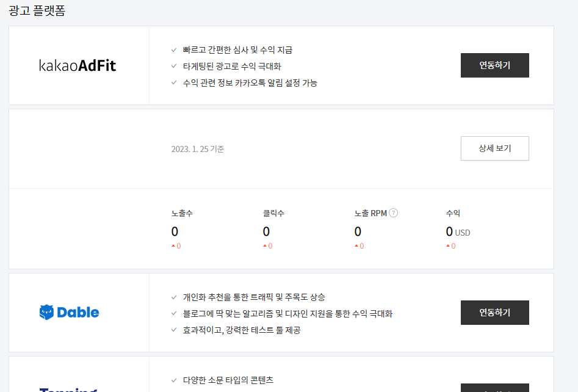
Task: Click the checkmark beside 빠르고 간편한 심사
Action: pos(174,50)
